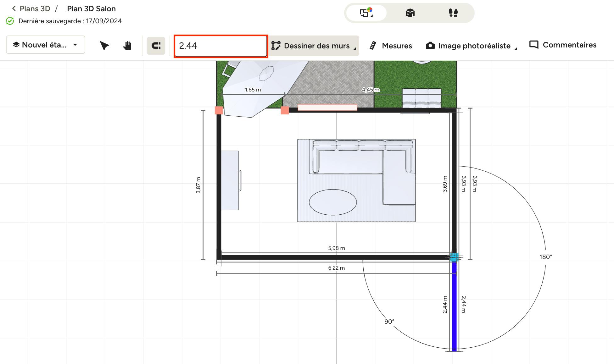Select the pink window on top wall
Screen dimensions: 614x364
tap(327, 108)
